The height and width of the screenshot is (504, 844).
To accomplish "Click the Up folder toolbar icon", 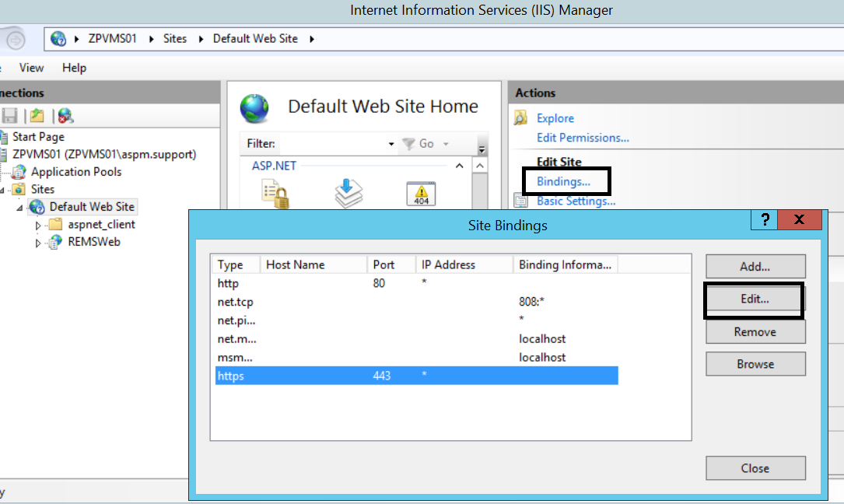I will (37, 116).
